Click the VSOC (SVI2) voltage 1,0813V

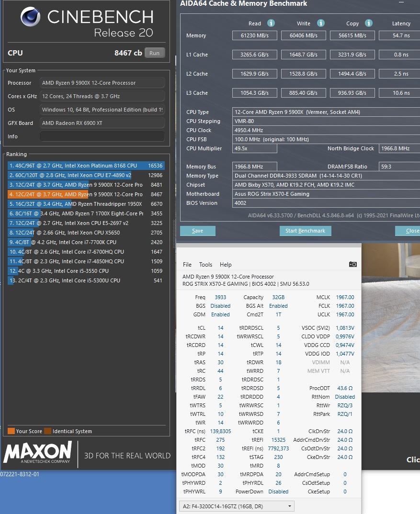click(345, 328)
